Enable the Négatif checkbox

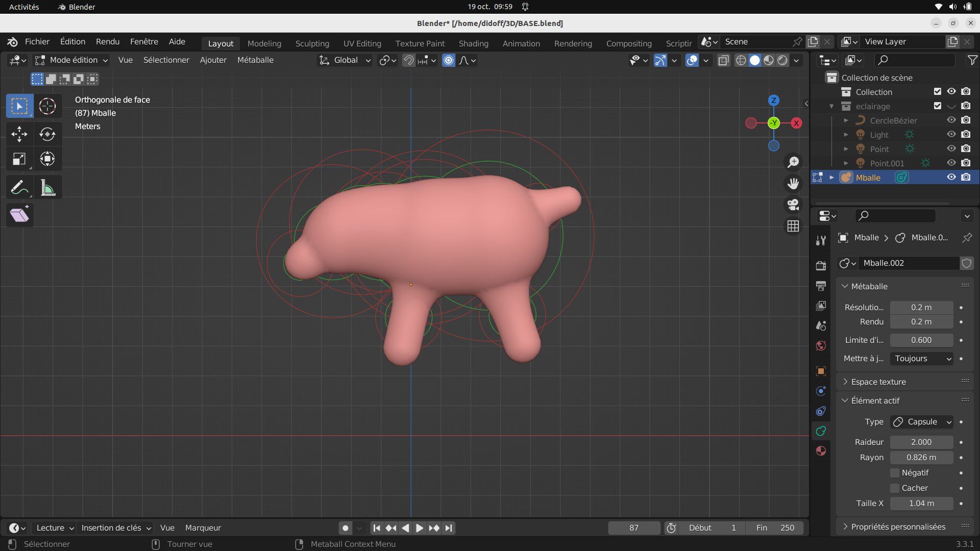click(895, 473)
